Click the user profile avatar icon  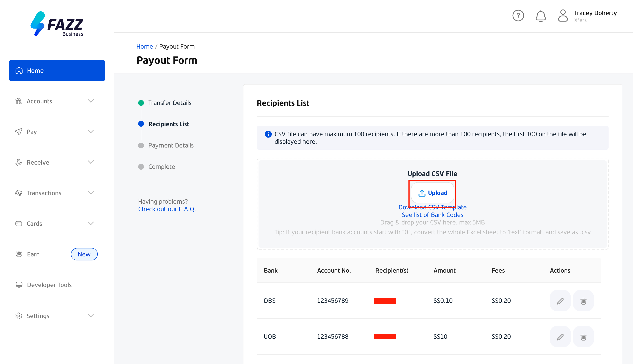click(563, 16)
